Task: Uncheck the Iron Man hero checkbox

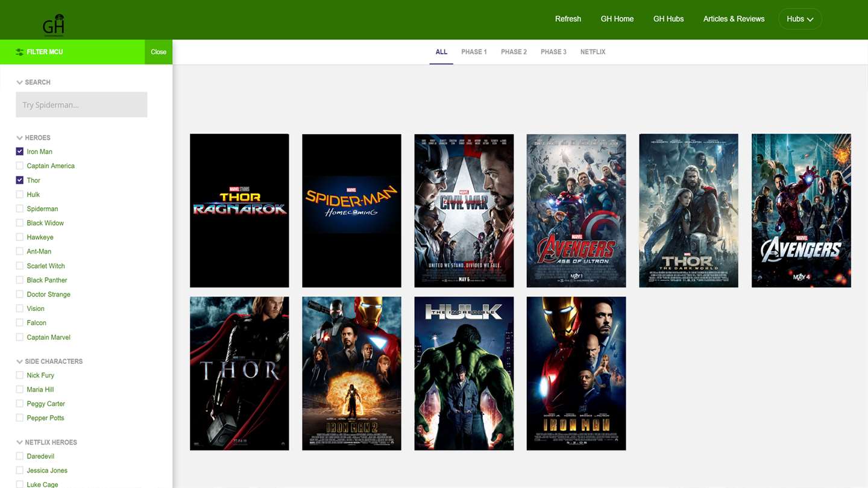Action: tap(20, 152)
